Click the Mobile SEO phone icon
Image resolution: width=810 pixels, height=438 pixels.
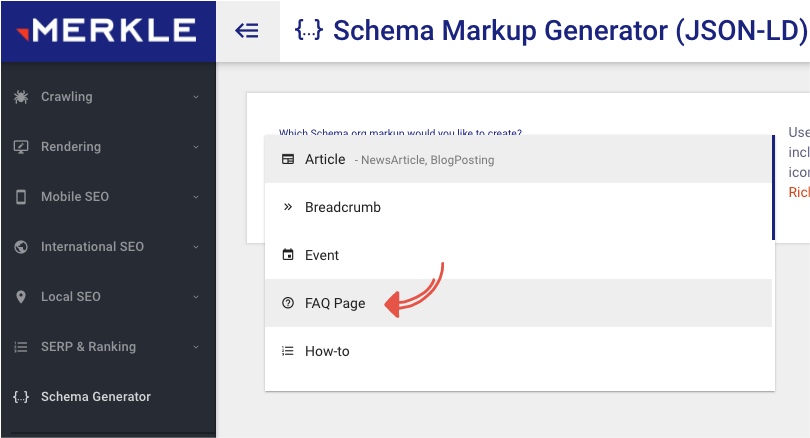click(x=21, y=197)
